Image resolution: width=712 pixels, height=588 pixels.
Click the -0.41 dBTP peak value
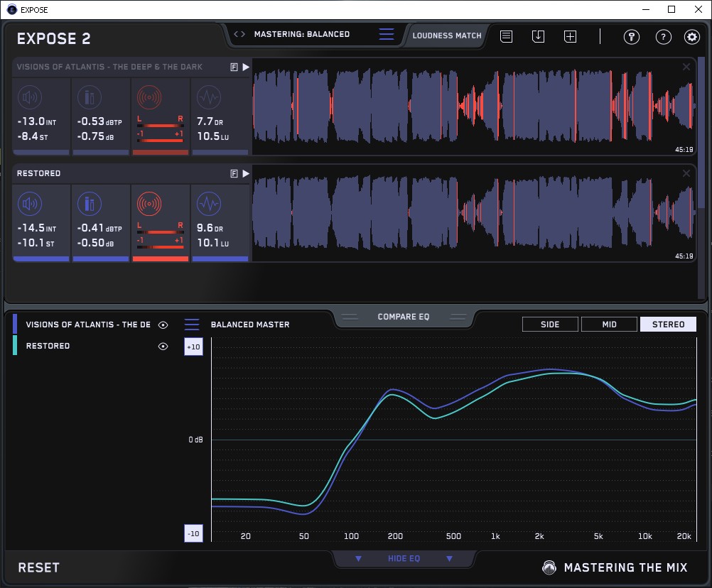(99, 228)
